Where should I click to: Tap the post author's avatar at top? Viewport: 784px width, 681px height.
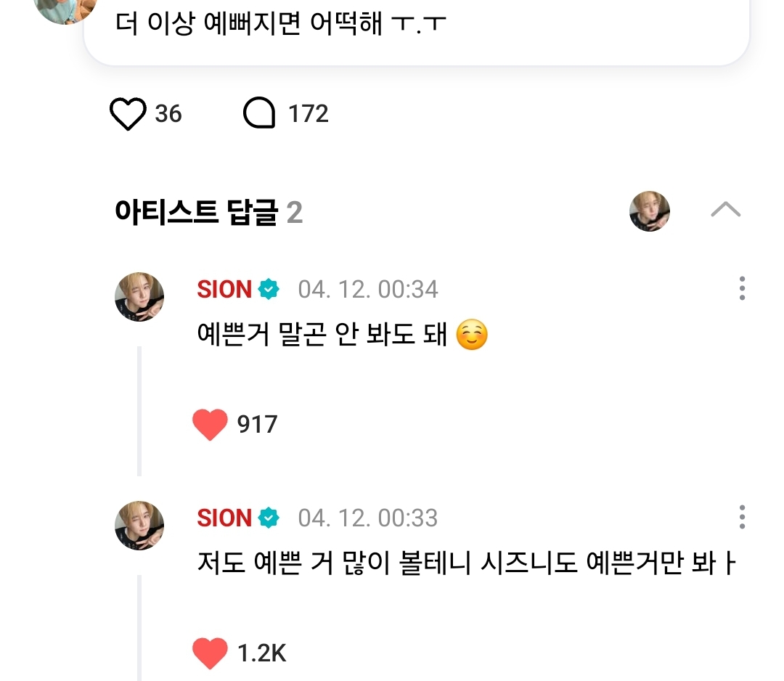click(65, 9)
